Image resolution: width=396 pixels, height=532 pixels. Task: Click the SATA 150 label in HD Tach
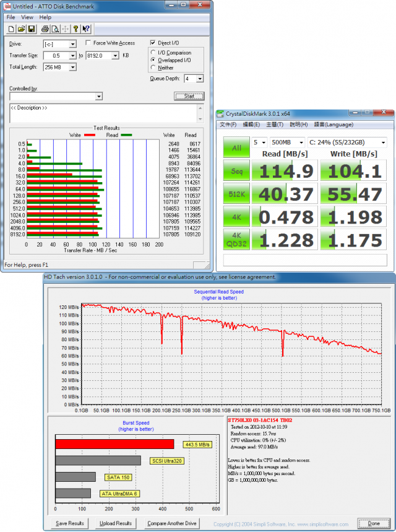point(118,477)
